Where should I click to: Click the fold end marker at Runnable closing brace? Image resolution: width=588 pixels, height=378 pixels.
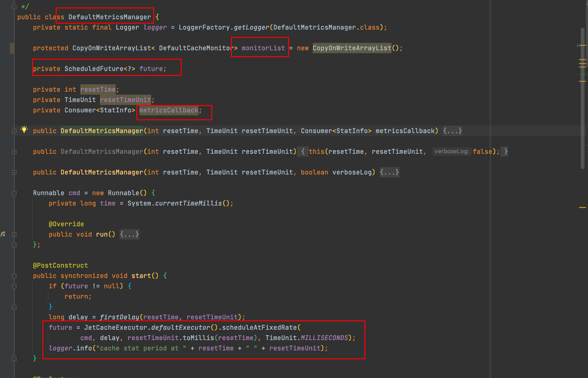coord(14,244)
